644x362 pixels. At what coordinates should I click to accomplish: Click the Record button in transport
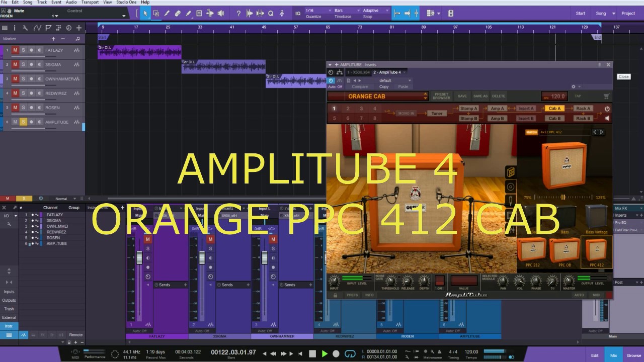tap(337, 354)
